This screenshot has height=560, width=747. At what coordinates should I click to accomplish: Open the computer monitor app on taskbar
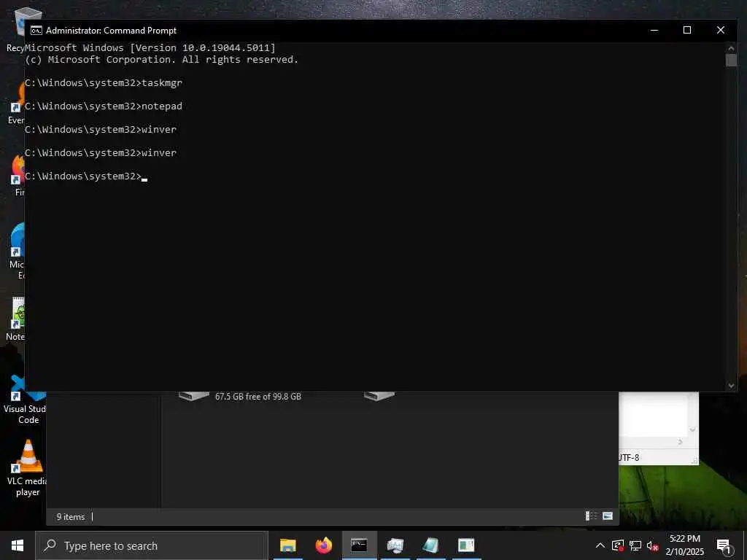[x=395, y=545]
